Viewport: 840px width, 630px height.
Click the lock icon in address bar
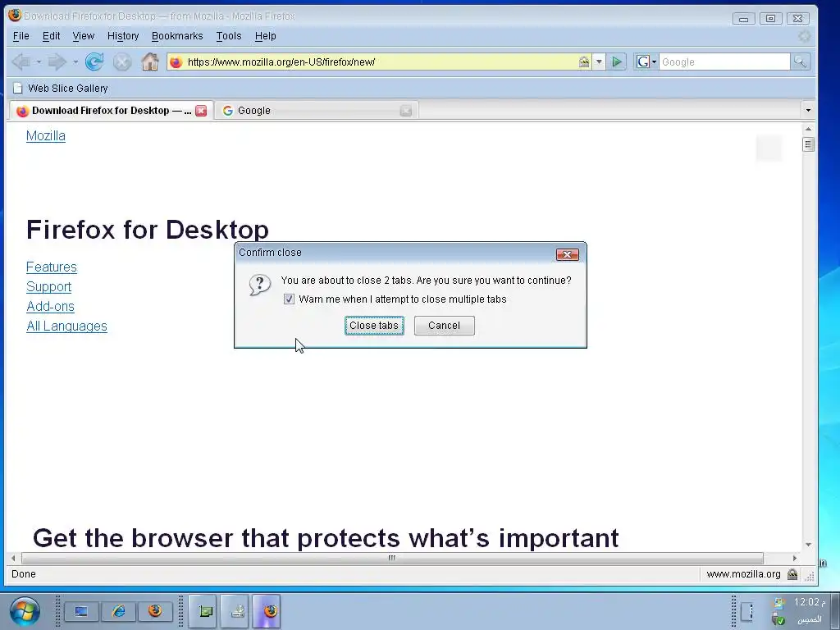(x=584, y=62)
